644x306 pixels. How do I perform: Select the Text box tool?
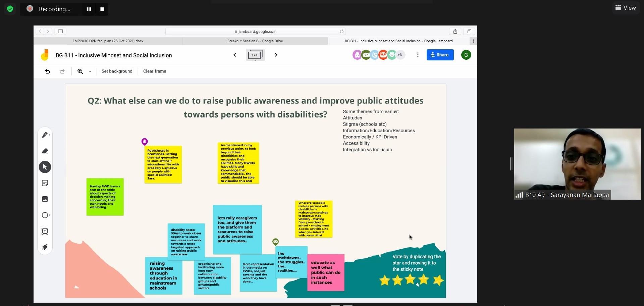45,231
